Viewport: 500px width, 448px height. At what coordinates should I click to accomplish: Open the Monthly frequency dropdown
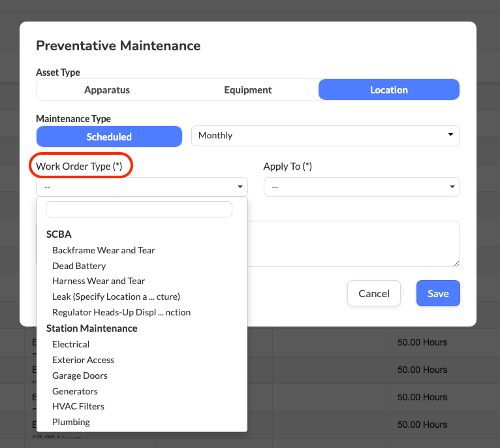(325, 136)
